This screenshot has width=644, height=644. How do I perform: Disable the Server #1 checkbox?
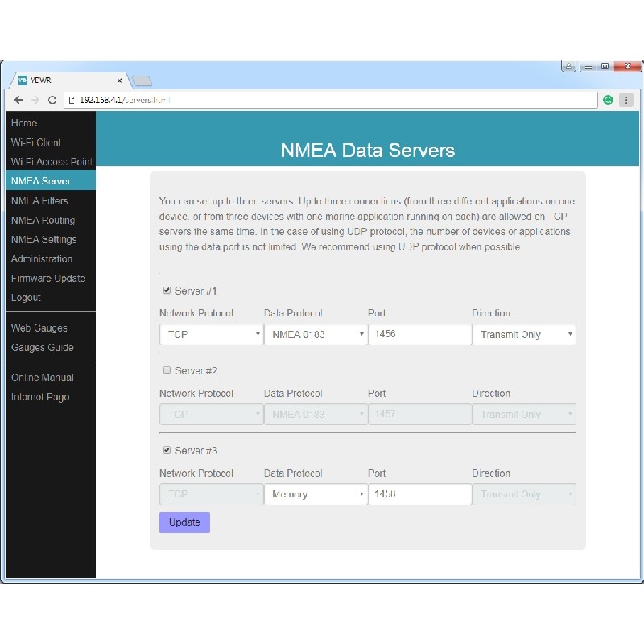167,291
